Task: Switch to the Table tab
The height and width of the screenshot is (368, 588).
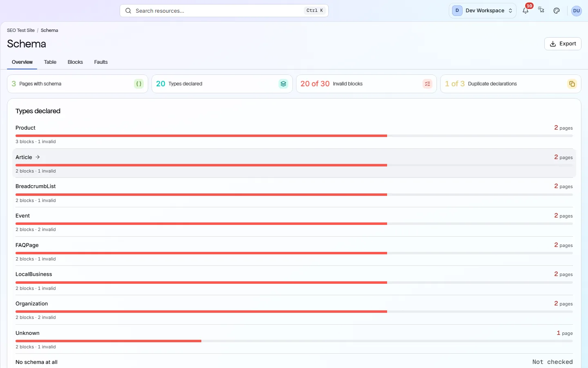Action: [50, 62]
